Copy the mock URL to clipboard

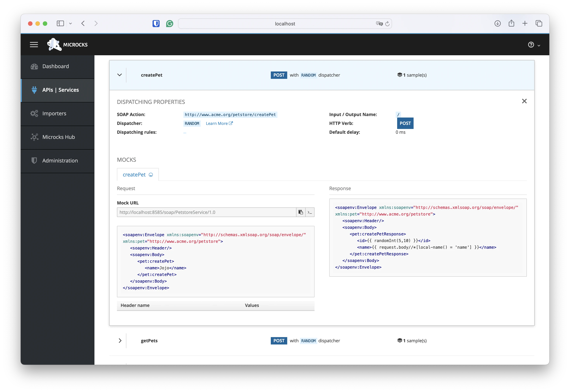(300, 212)
